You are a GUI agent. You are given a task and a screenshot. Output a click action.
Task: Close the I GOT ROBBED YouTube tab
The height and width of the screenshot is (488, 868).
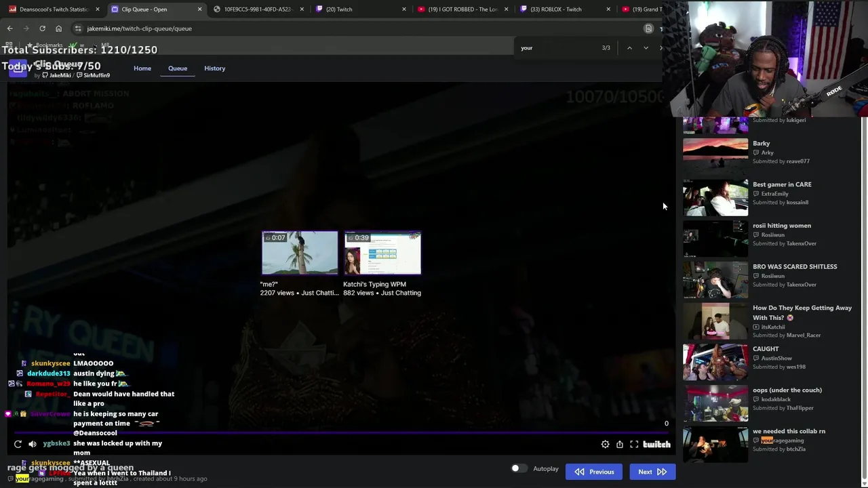tap(506, 9)
